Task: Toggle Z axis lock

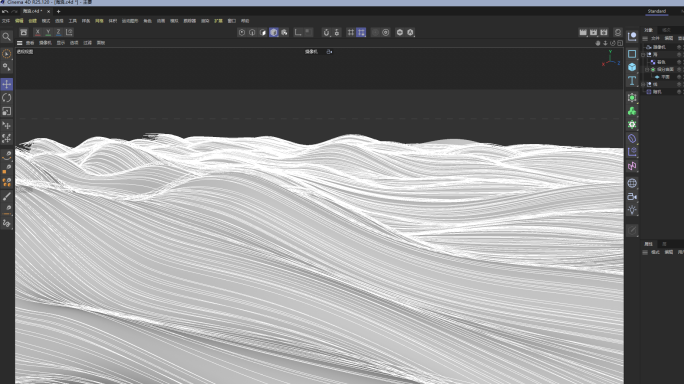Action: click(x=58, y=32)
